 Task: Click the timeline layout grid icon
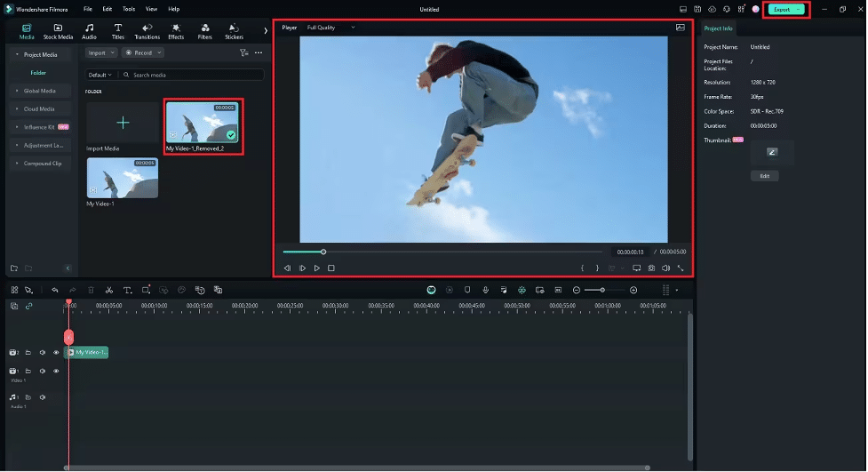pyautogui.click(x=14, y=291)
